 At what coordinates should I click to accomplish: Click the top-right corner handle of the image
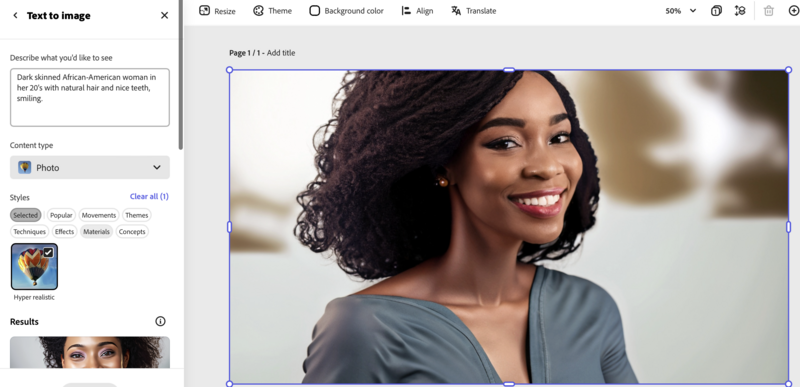(788, 70)
